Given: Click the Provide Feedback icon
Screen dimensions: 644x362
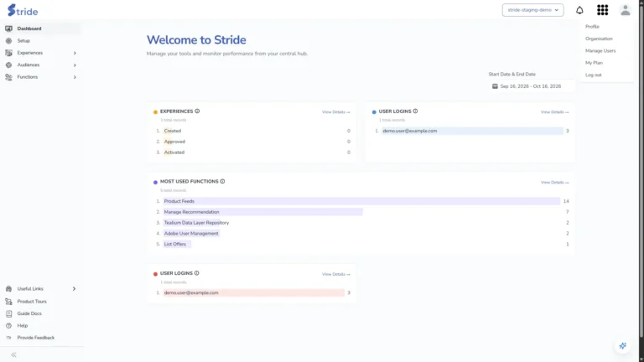Looking at the screenshot, I should tap(8, 338).
